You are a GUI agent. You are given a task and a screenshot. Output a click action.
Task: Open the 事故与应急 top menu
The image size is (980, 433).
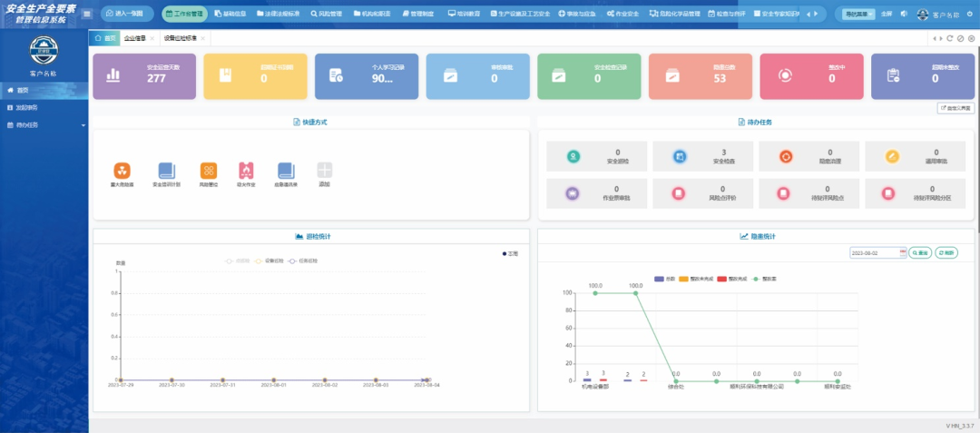(x=577, y=14)
